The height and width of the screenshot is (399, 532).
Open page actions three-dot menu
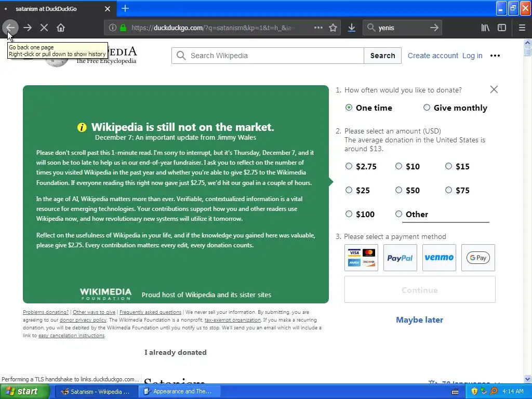(x=318, y=28)
